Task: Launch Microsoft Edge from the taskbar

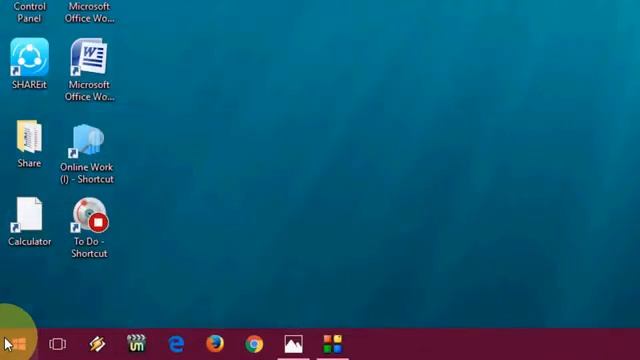Action: (176, 344)
